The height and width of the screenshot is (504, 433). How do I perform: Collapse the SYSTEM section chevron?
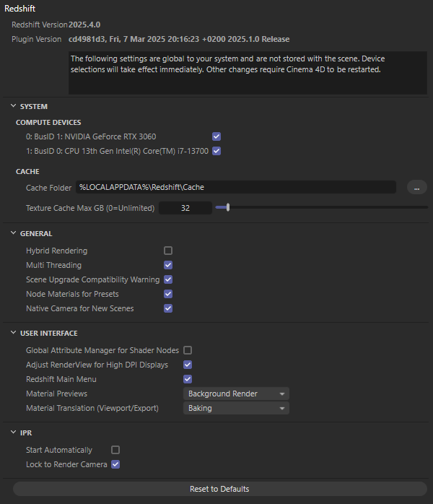tap(13, 105)
